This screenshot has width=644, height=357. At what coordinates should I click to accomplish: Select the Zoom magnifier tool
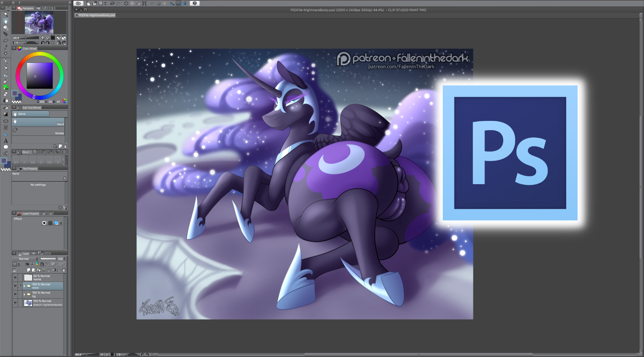[6, 15]
